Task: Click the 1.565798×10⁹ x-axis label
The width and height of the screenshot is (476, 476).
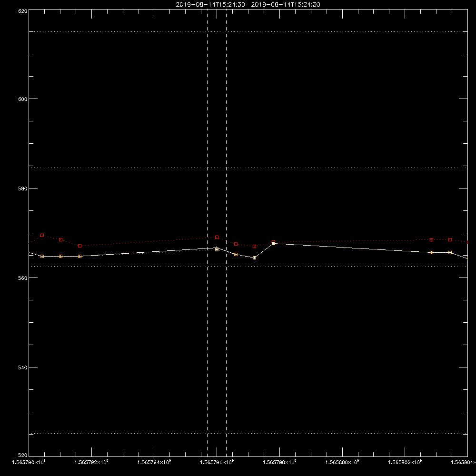Action: [x=279, y=462]
